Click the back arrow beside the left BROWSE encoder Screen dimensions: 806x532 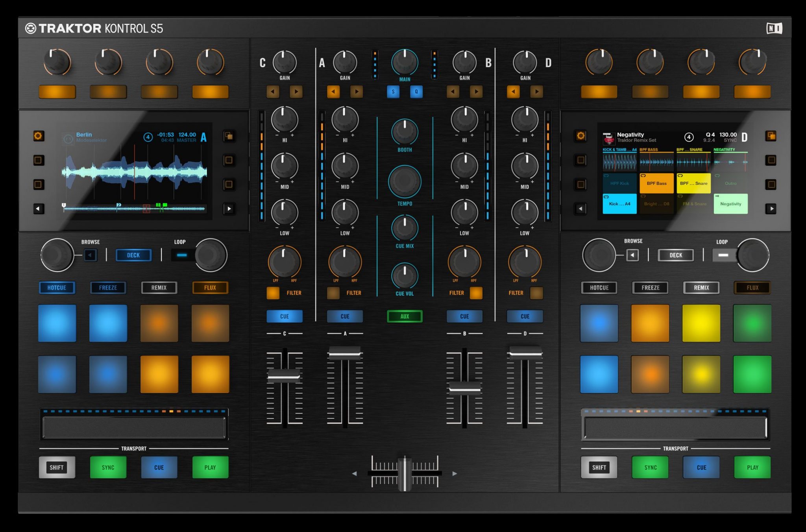(x=91, y=255)
